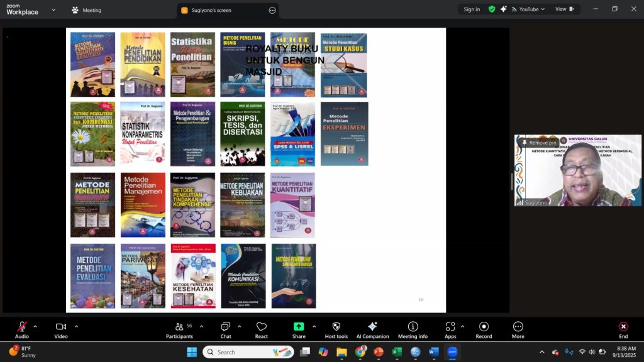Image resolution: width=644 pixels, height=362 pixels.
Task: Toggle meeting recording with Record button
Action: (x=484, y=329)
